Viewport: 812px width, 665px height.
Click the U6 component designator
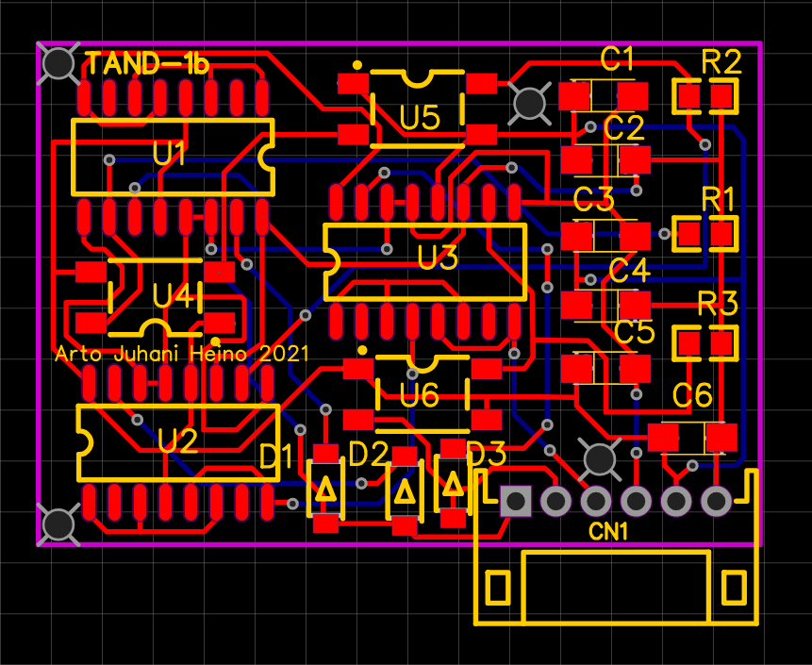(419, 396)
